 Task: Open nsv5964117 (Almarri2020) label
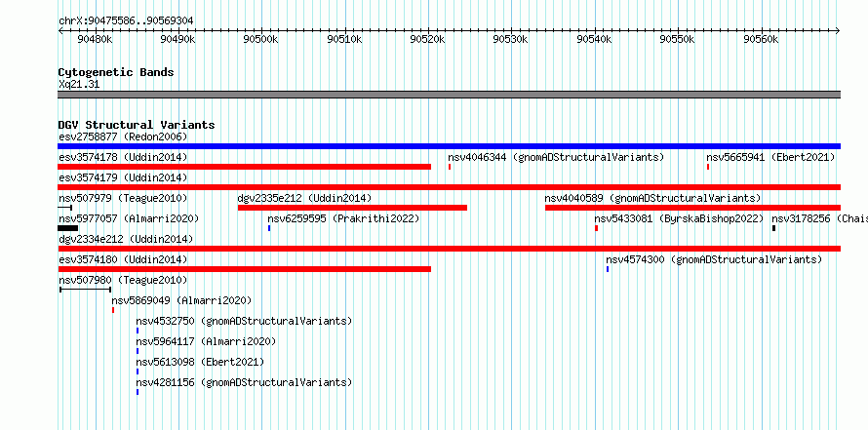click(206, 341)
